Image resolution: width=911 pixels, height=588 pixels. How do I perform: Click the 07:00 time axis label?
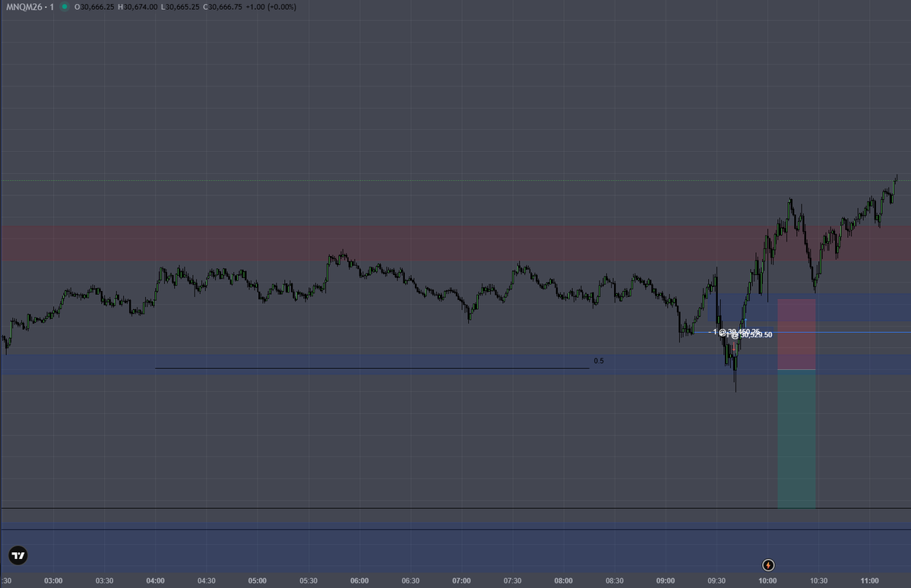[461, 580]
